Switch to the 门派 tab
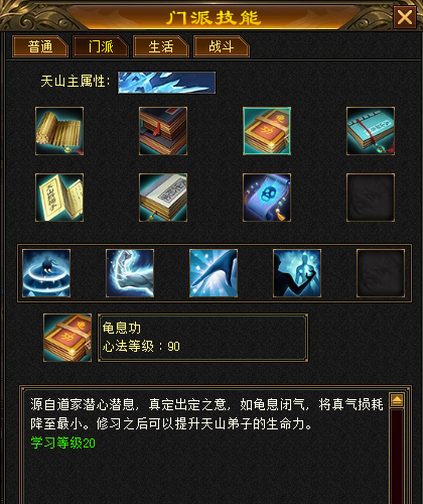Image resolution: width=423 pixels, height=504 pixels. pyautogui.click(x=101, y=47)
